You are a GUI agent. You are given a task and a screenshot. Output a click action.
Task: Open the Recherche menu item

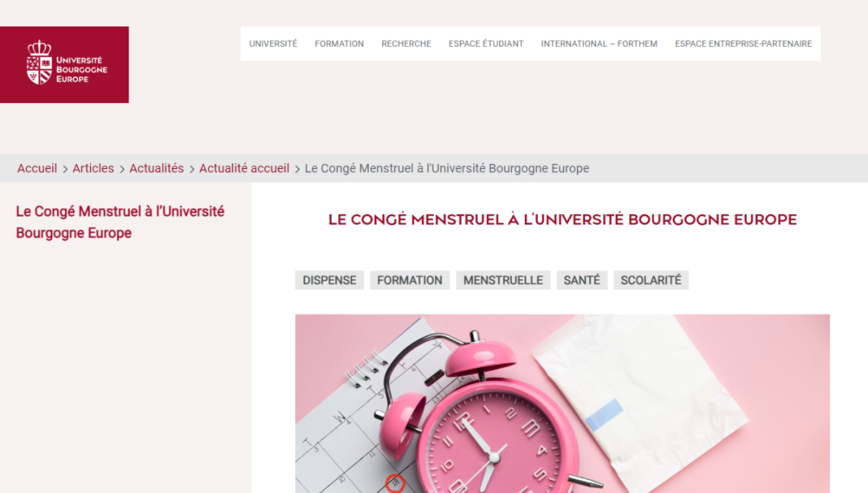[x=407, y=43]
